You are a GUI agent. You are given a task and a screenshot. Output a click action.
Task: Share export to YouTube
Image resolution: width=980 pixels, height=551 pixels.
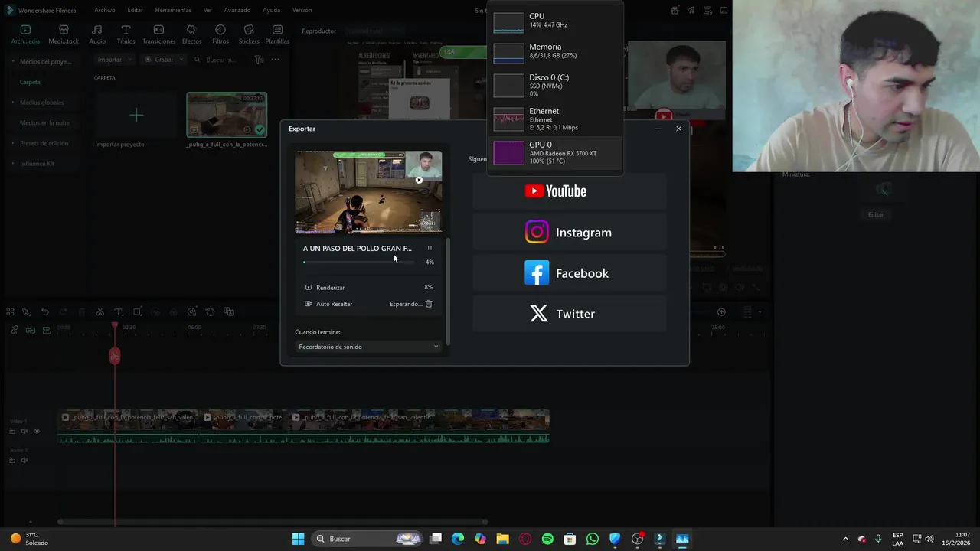coord(569,191)
